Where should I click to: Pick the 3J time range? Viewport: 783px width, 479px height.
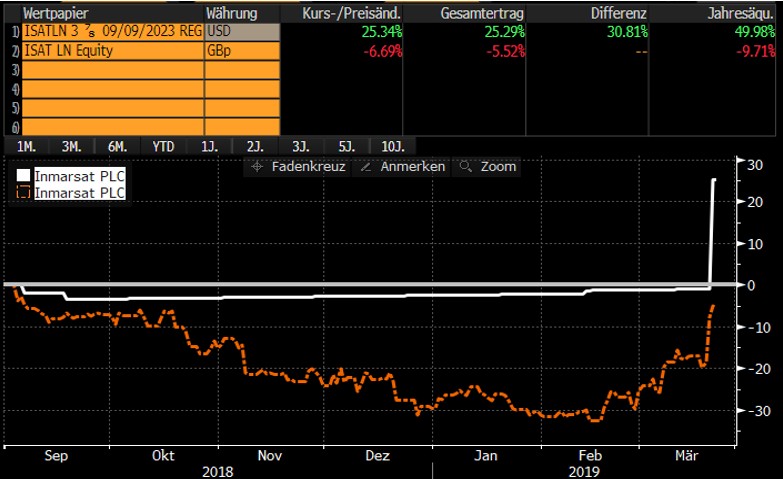pos(300,146)
